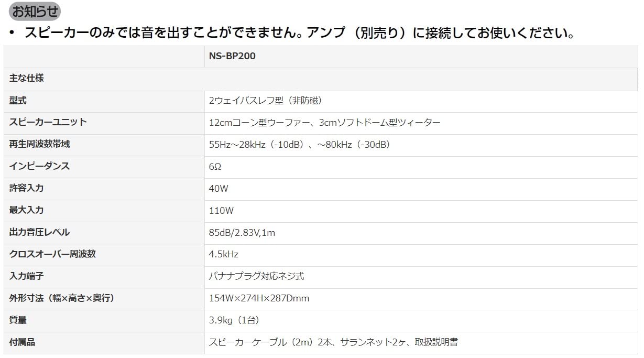Click the 型式 row label
Viewport: 644px width, 358px height.
(18, 100)
